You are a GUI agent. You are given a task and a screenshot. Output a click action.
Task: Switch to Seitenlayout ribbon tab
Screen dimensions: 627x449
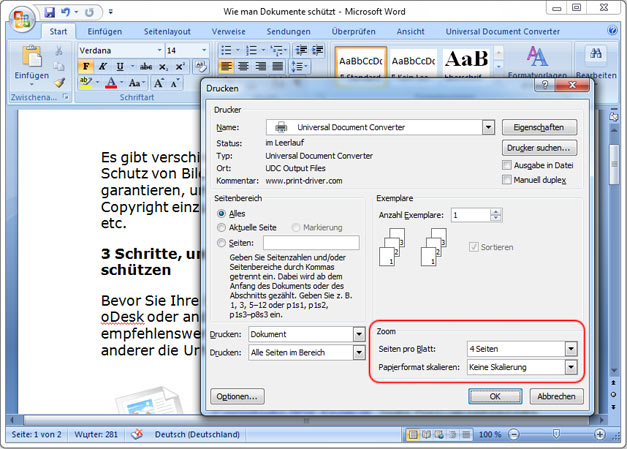[167, 32]
